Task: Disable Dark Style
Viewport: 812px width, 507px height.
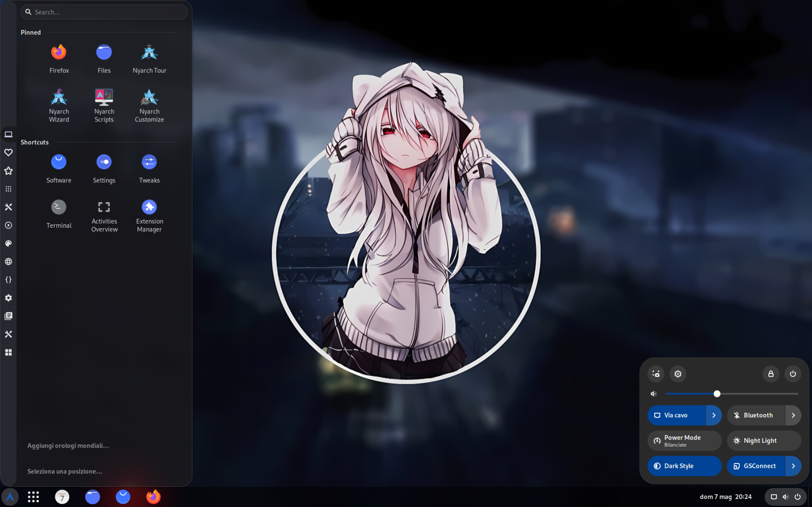Action: pos(685,466)
